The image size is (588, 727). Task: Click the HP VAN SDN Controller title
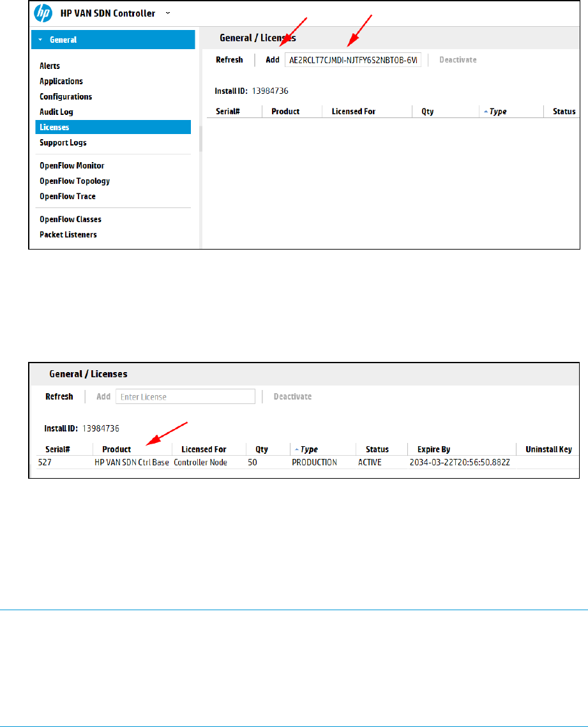(108, 13)
